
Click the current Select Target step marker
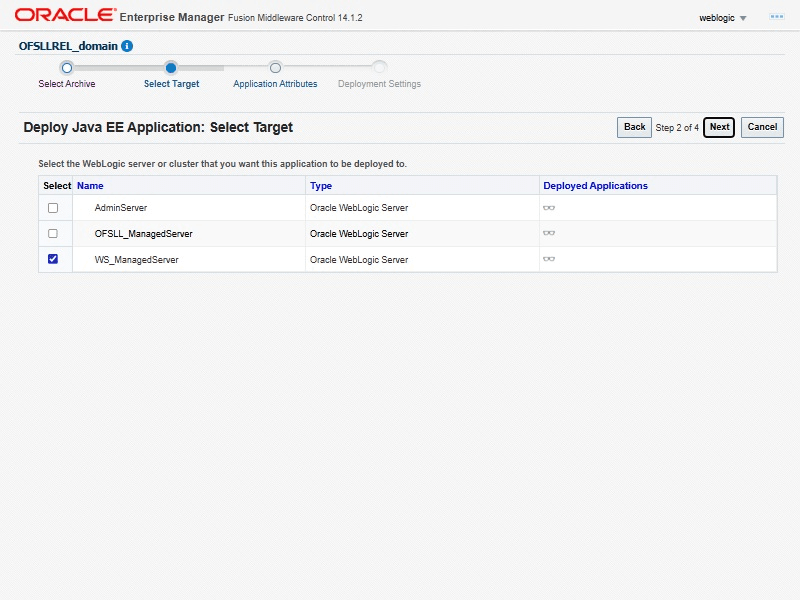pos(171,68)
